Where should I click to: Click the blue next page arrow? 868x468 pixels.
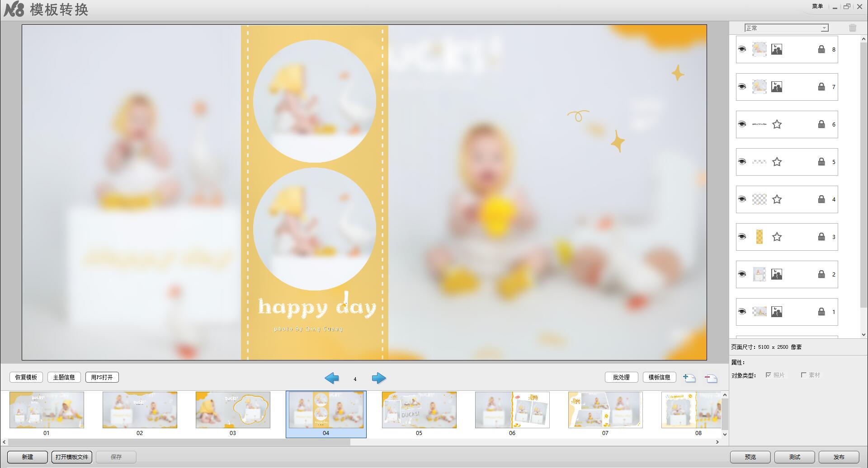378,378
